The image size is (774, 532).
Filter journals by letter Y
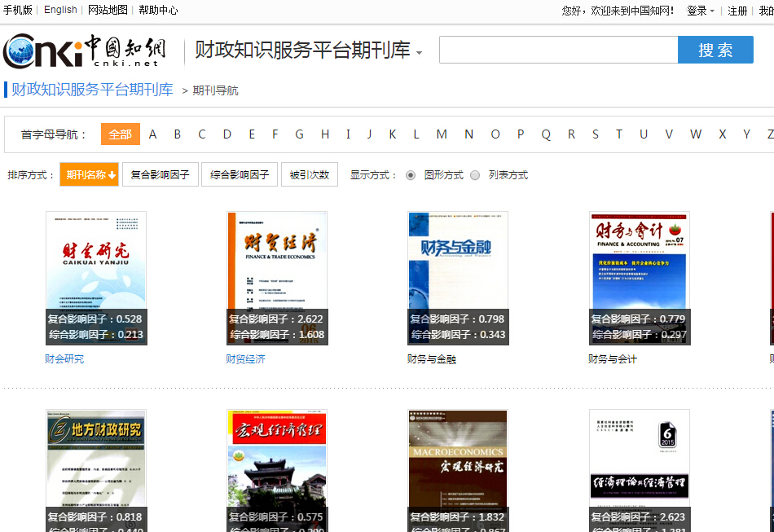click(746, 134)
